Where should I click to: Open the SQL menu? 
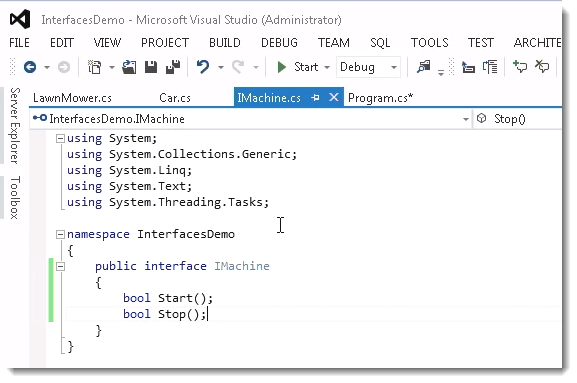[x=380, y=43]
